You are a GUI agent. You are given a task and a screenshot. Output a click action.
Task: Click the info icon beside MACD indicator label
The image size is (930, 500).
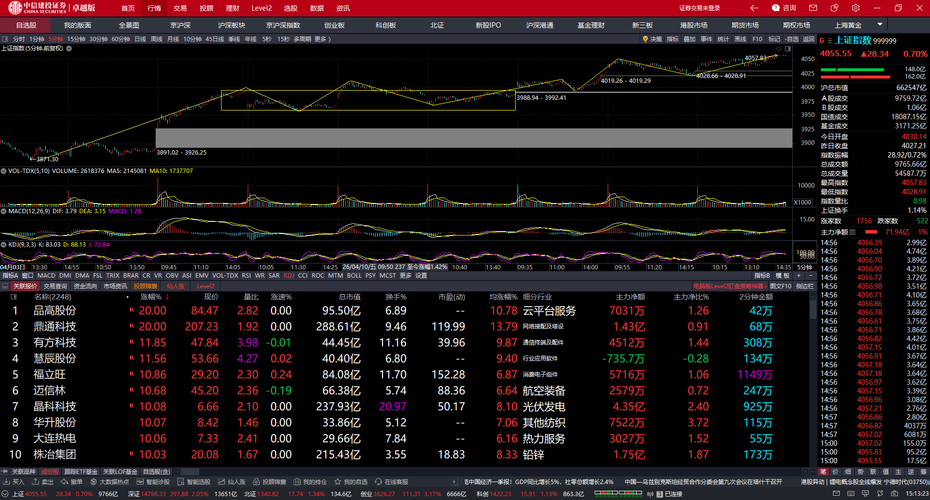click(x=4, y=211)
